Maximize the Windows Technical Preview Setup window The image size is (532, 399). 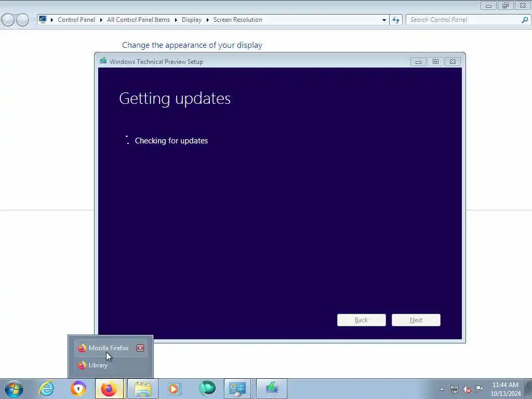tap(435, 62)
